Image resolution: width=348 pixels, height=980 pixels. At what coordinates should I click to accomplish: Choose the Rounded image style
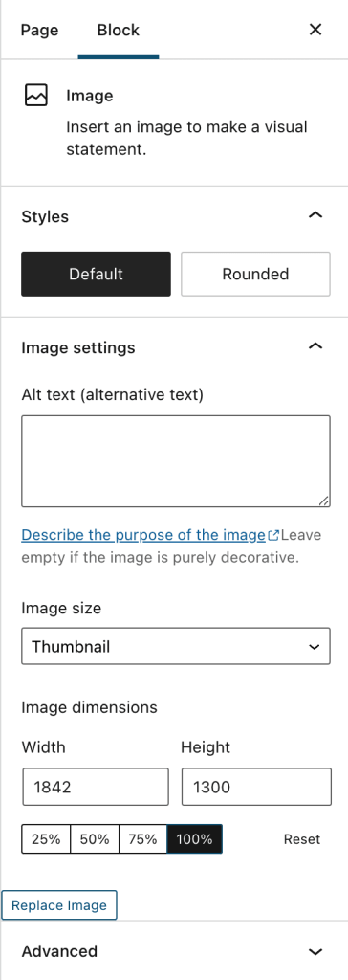point(255,274)
